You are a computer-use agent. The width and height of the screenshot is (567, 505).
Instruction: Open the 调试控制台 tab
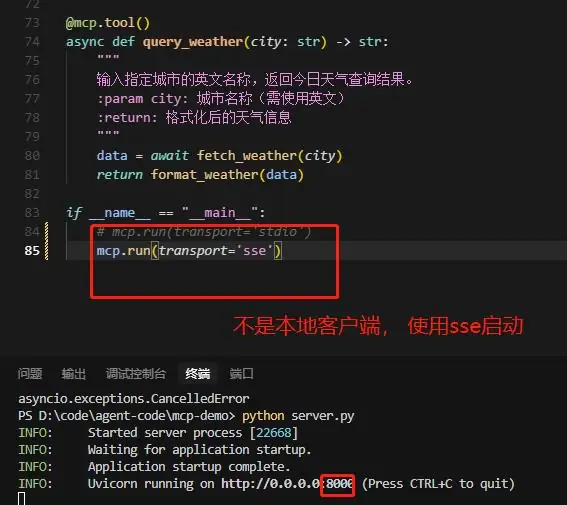coord(136,373)
